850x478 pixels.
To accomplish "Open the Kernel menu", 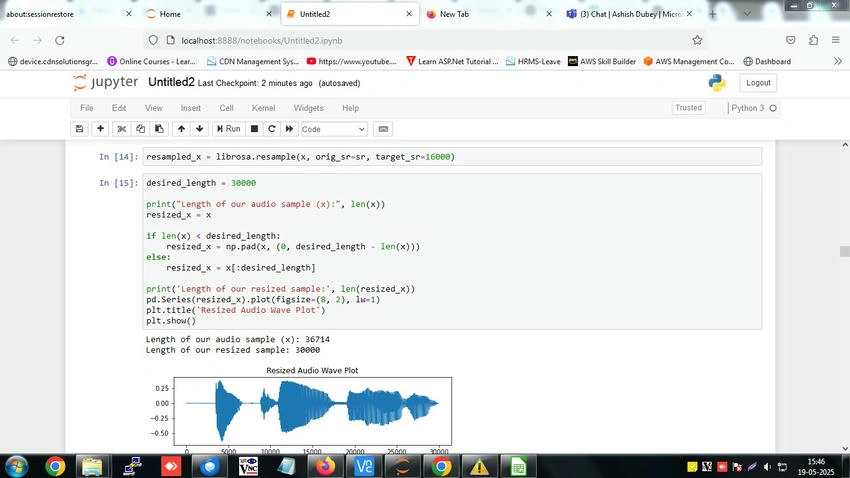I will tap(263, 108).
